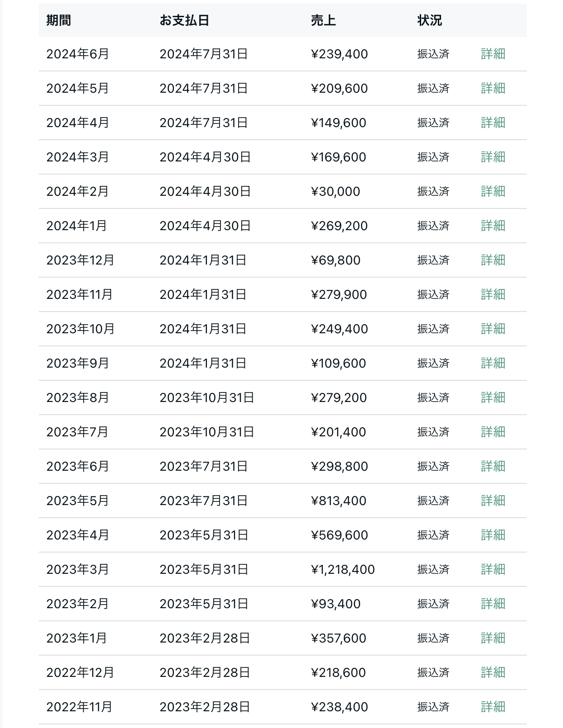563x728 pixels.
Task: View 詳細 of the 2023年11月 row
Action: (493, 294)
